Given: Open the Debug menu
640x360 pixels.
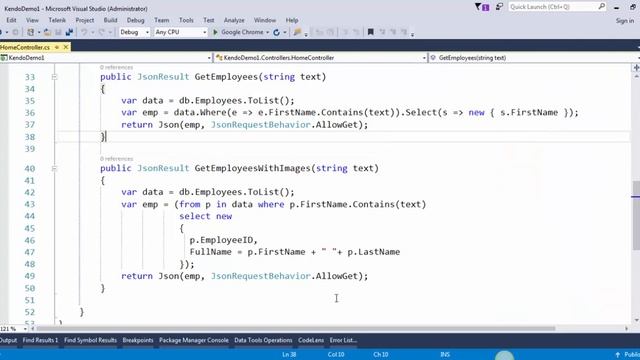Looking at the screenshot, I should pyautogui.click(x=136, y=20).
